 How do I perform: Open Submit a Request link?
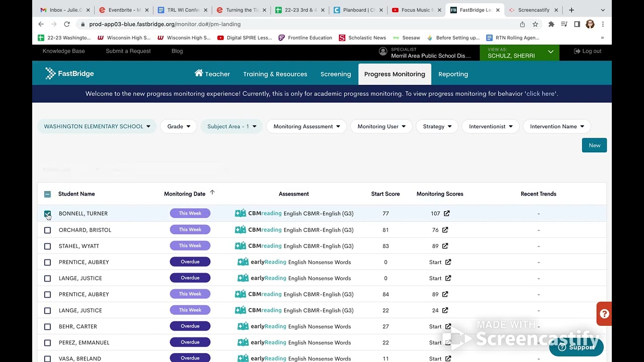point(128,51)
